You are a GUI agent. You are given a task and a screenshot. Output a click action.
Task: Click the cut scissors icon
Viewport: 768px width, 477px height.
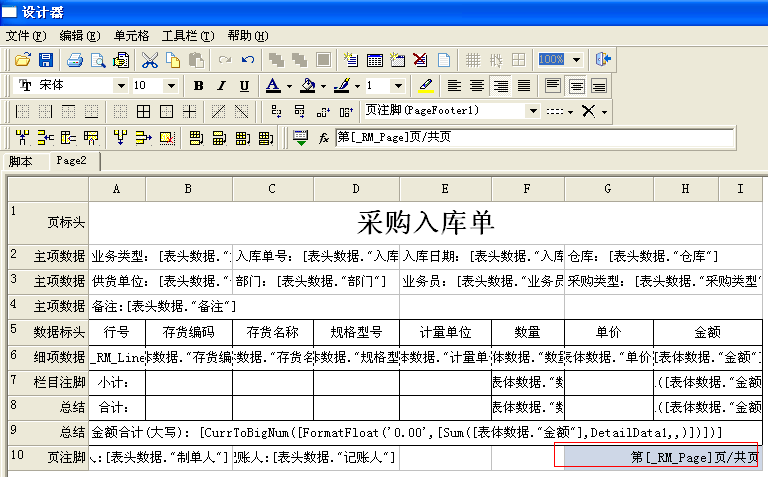[149, 60]
